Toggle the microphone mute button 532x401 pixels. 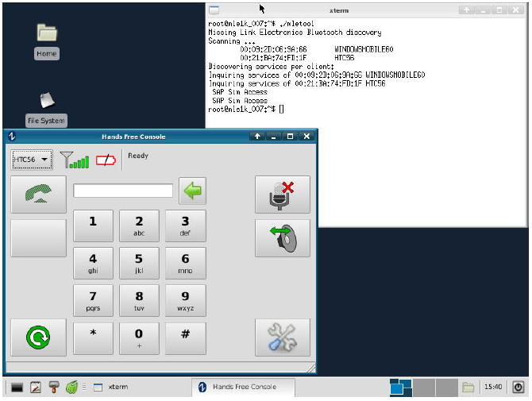pos(282,195)
